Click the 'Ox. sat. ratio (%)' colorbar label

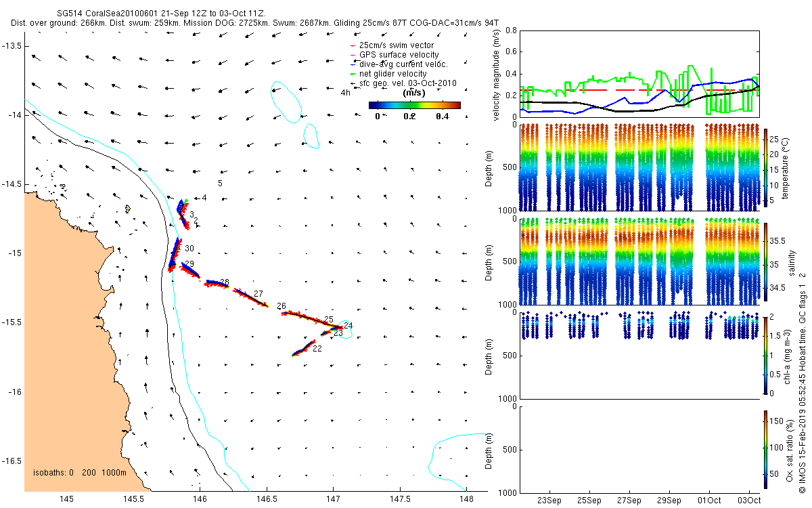790,450
